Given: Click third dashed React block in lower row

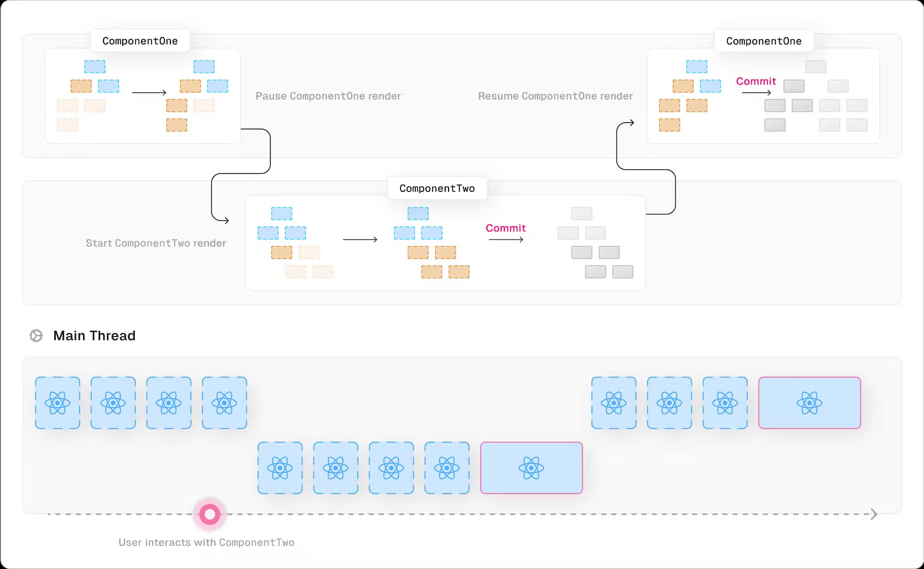Looking at the screenshot, I should click(391, 468).
